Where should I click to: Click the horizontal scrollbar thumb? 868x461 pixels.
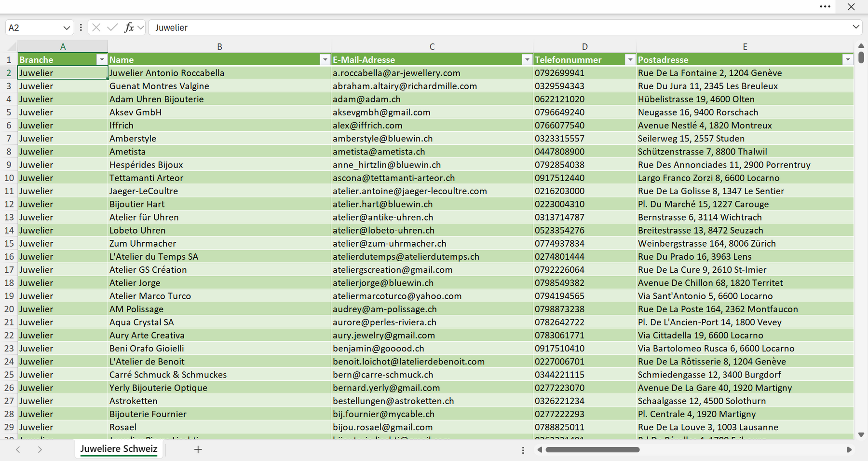point(593,450)
